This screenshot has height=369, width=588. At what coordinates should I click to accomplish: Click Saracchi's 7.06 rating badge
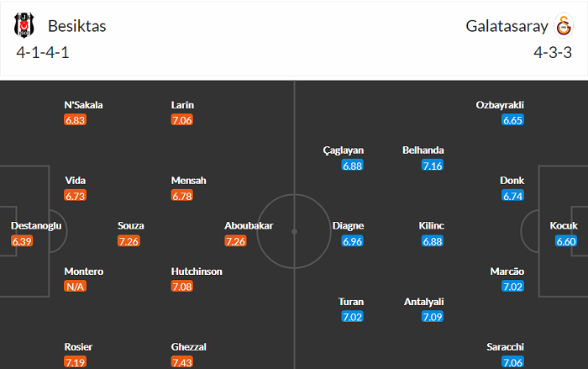512,362
